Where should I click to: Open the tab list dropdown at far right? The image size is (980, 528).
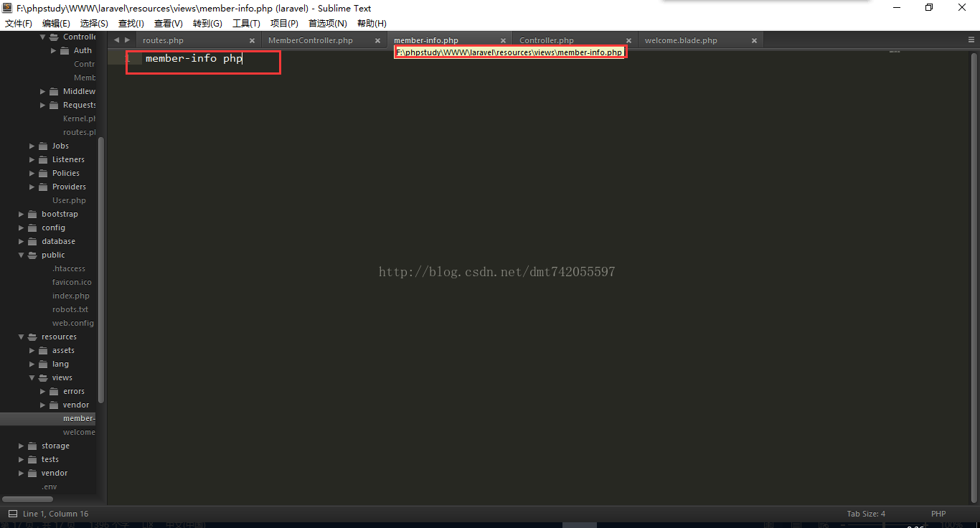click(x=971, y=40)
